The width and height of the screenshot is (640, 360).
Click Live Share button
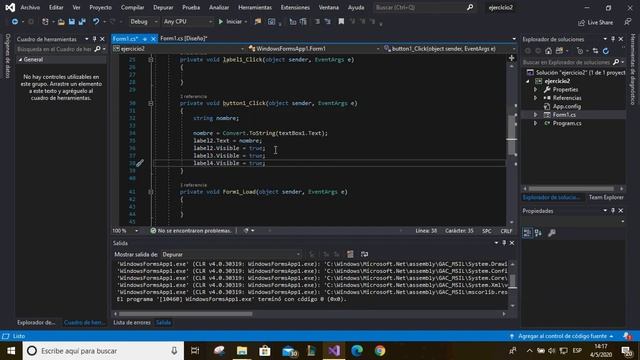(x=596, y=22)
